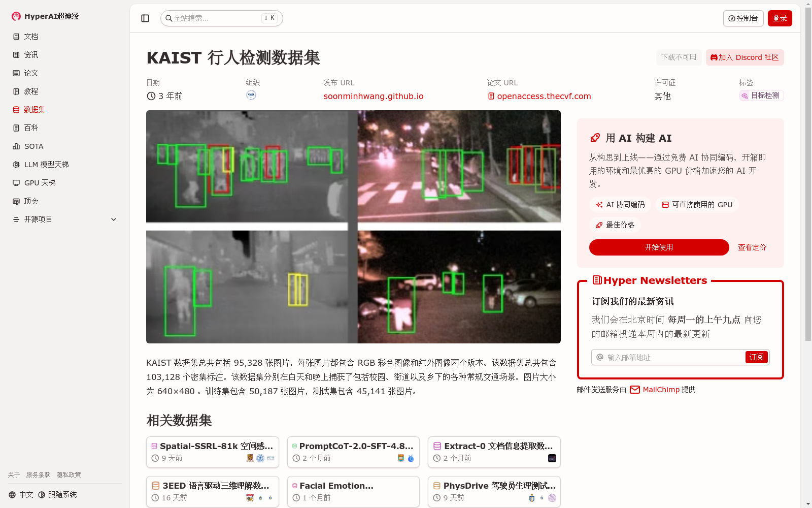Screen dimensions: 812x508
Task: Click the 目标检测 tag
Action: pyautogui.click(x=761, y=96)
